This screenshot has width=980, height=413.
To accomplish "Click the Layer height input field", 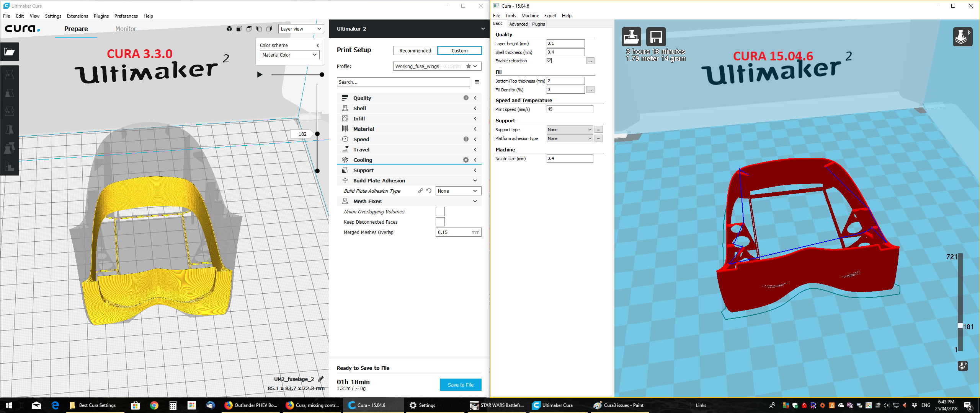I will (x=565, y=43).
